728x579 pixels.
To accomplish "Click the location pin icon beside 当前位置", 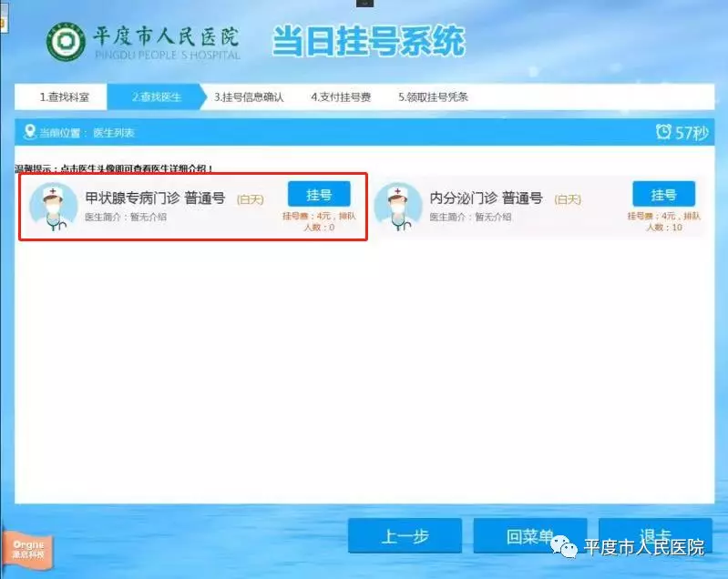I will pyautogui.click(x=29, y=133).
